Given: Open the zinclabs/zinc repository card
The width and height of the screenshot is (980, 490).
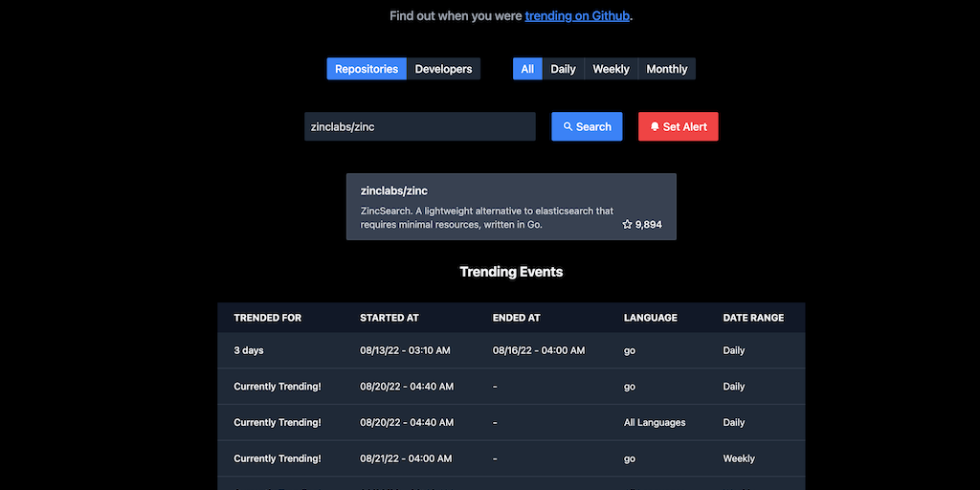Looking at the screenshot, I should point(511,207).
